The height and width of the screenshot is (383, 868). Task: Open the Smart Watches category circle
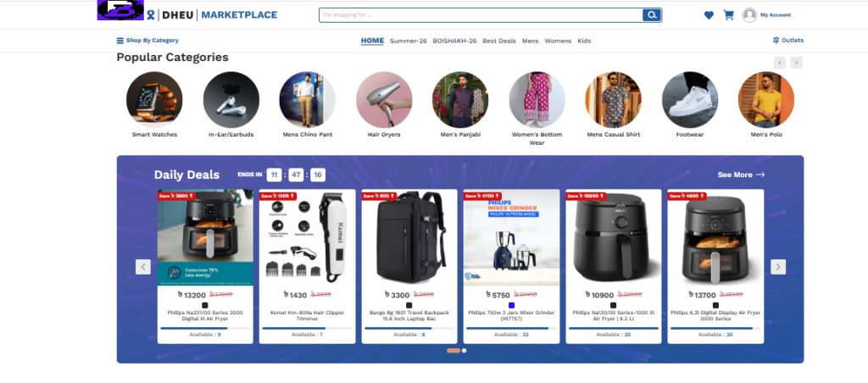click(x=154, y=100)
